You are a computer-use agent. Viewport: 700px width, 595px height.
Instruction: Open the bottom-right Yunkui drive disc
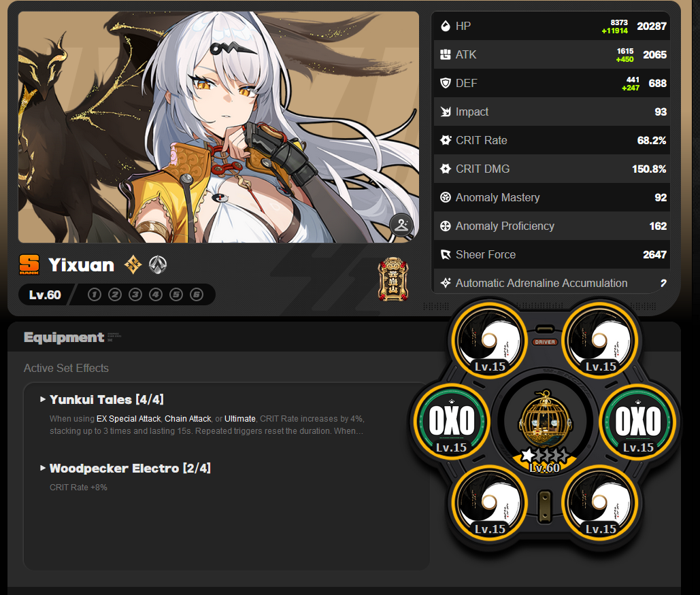pyautogui.click(x=601, y=503)
